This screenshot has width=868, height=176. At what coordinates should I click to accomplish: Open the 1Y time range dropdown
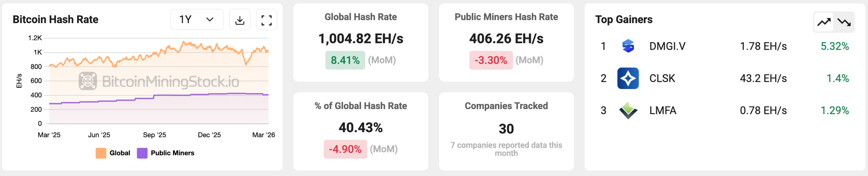click(x=197, y=20)
